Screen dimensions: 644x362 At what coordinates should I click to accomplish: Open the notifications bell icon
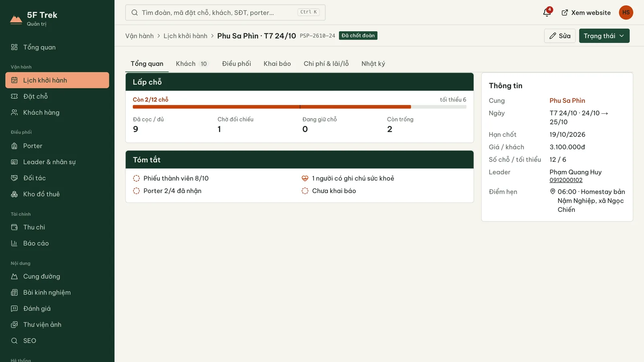[547, 12]
